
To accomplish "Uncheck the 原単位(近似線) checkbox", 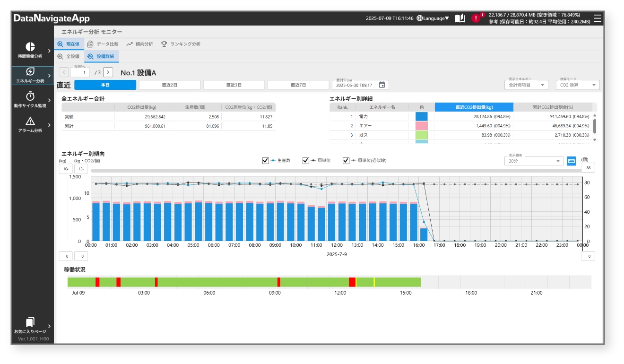I will [346, 161].
